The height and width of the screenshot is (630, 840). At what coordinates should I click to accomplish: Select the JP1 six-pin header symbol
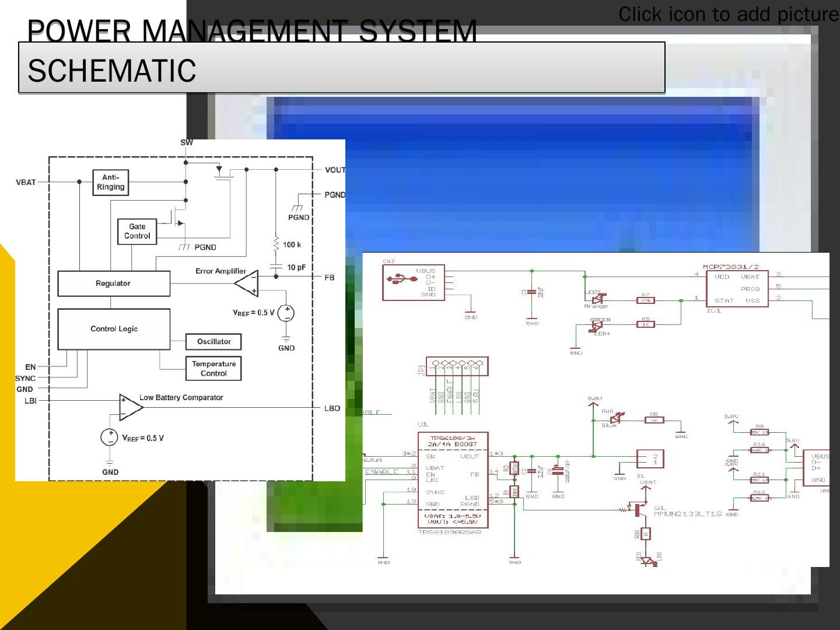pos(457,366)
